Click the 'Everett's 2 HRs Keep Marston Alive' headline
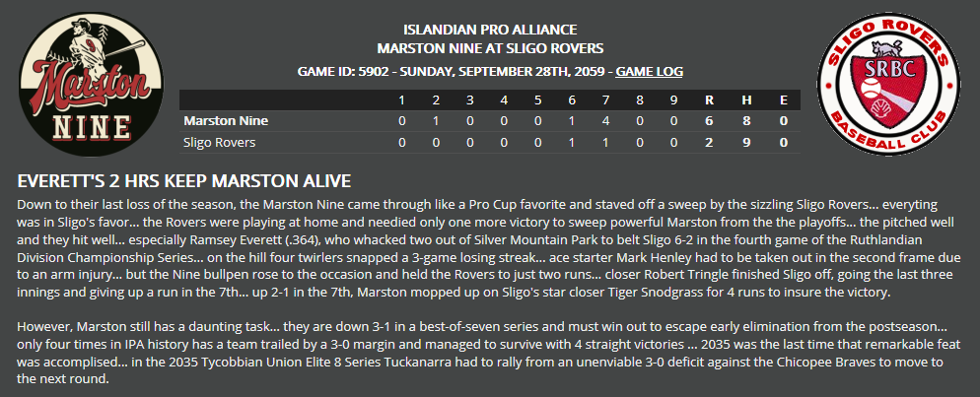980x397 pixels. pyautogui.click(x=185, y=182)
